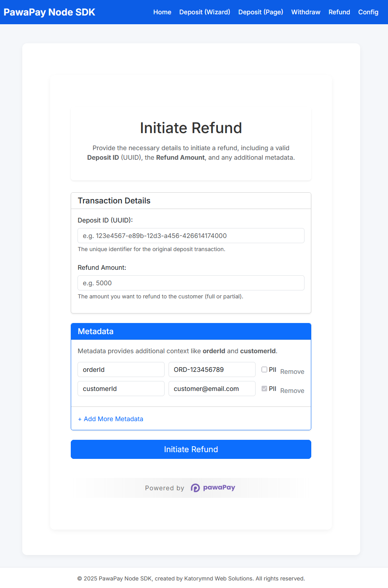Click the PawaPay Node SDK brand title
The height and width of the screenshot is (588, 388).
click(49, 12)
